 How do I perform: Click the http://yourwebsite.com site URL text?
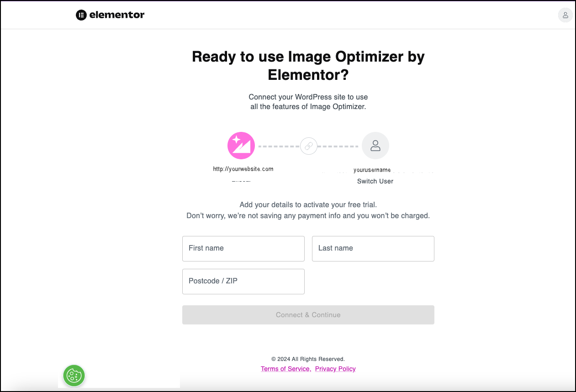243,169
